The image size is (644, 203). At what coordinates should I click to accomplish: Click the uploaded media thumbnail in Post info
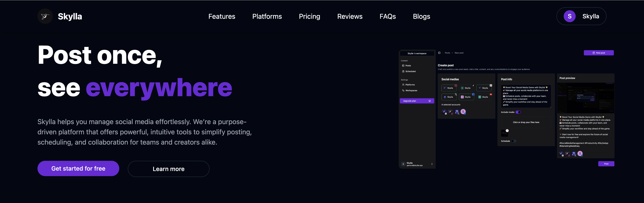(x=505, y=133)
